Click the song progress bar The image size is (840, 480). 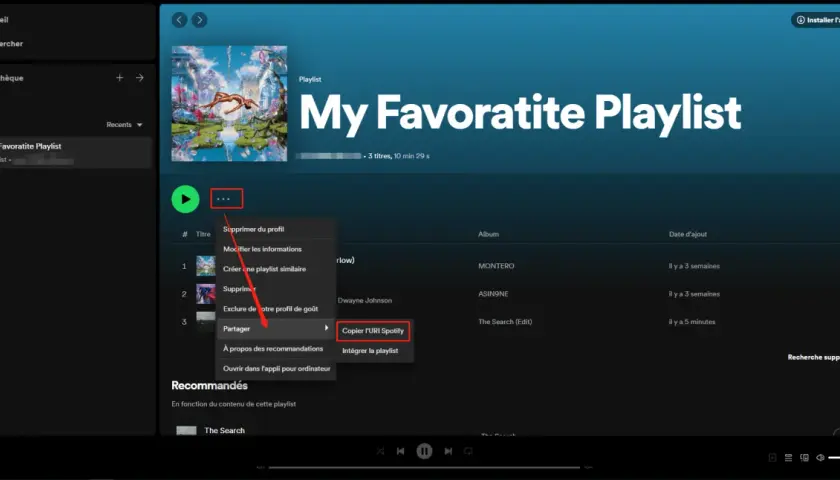click(424, 467)
